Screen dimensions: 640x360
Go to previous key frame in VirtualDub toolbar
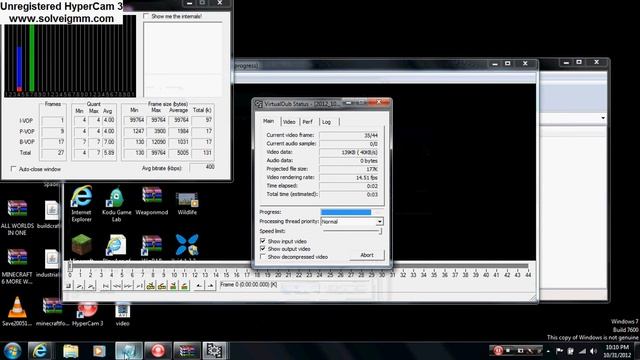150,286
